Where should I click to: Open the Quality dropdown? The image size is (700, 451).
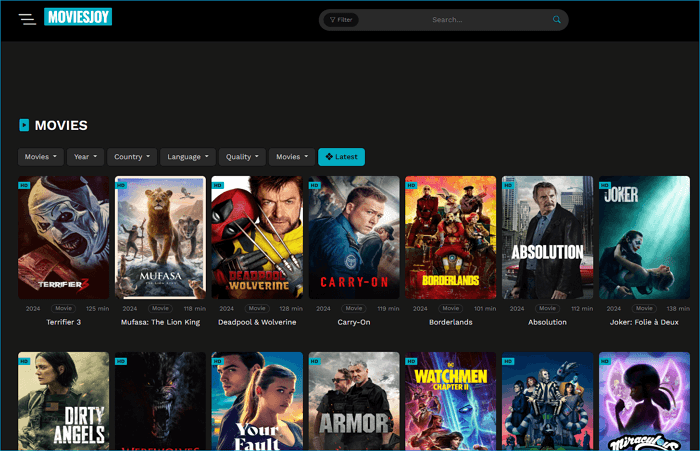pyautogui.click(x=242, y=157)
